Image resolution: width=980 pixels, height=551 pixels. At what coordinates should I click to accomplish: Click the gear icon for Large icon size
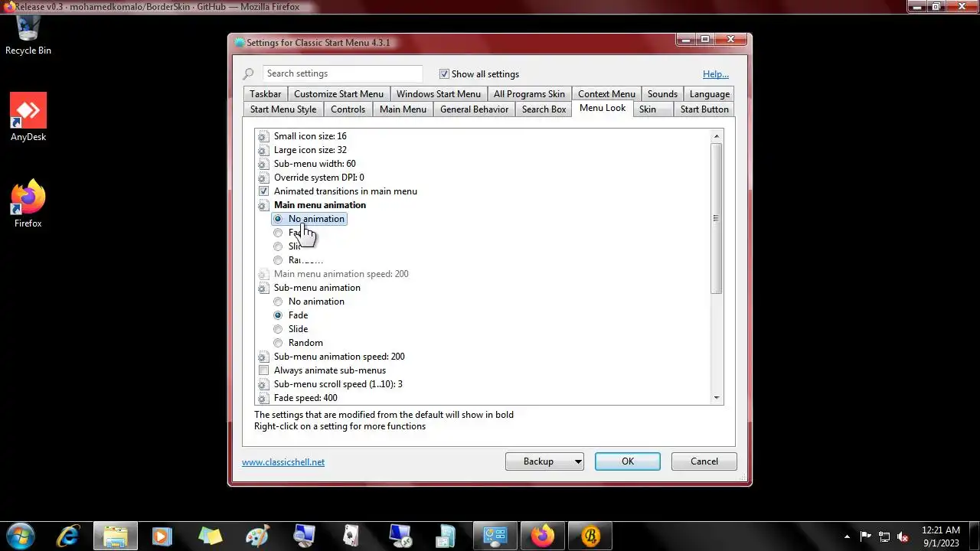click(263, 150)
